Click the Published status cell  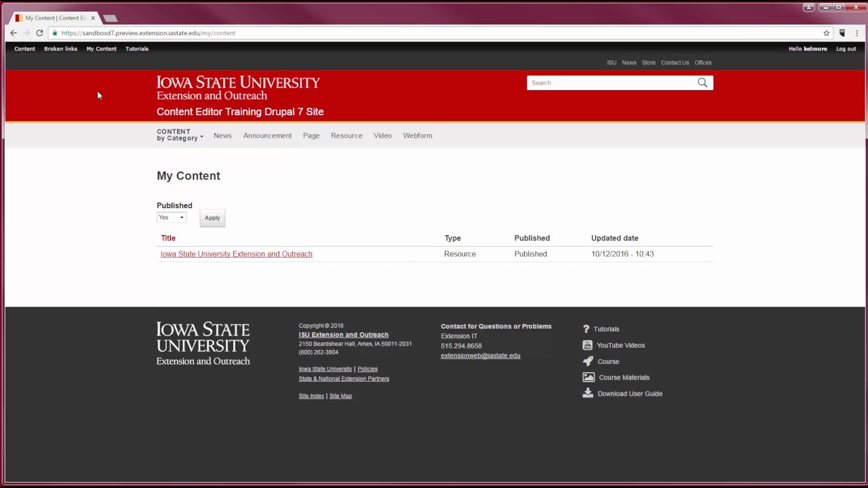530,254
